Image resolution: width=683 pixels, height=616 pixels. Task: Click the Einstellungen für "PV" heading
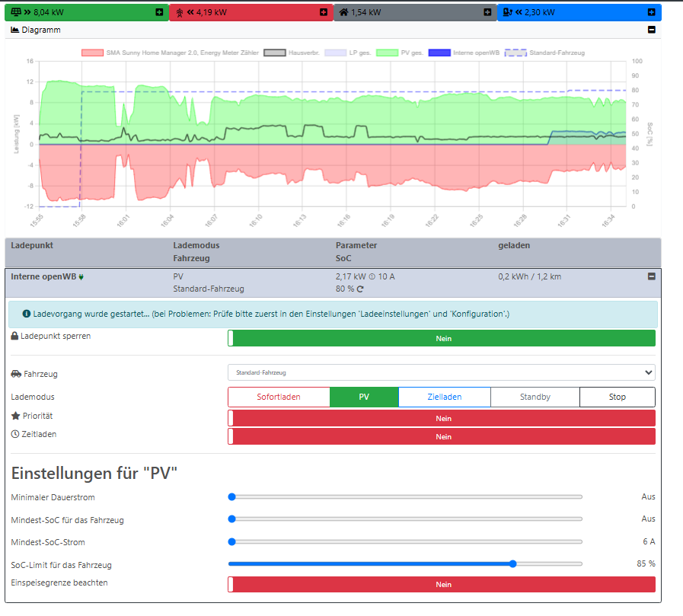click(94, 473)
